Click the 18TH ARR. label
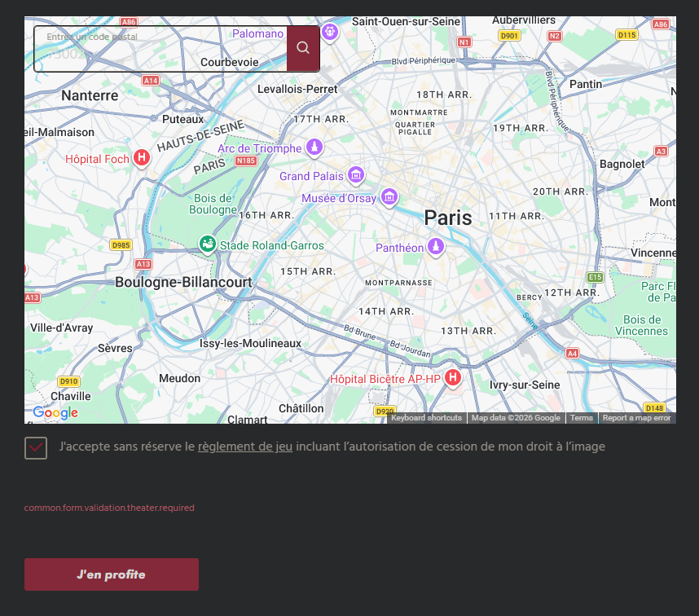 click(444, 95)
